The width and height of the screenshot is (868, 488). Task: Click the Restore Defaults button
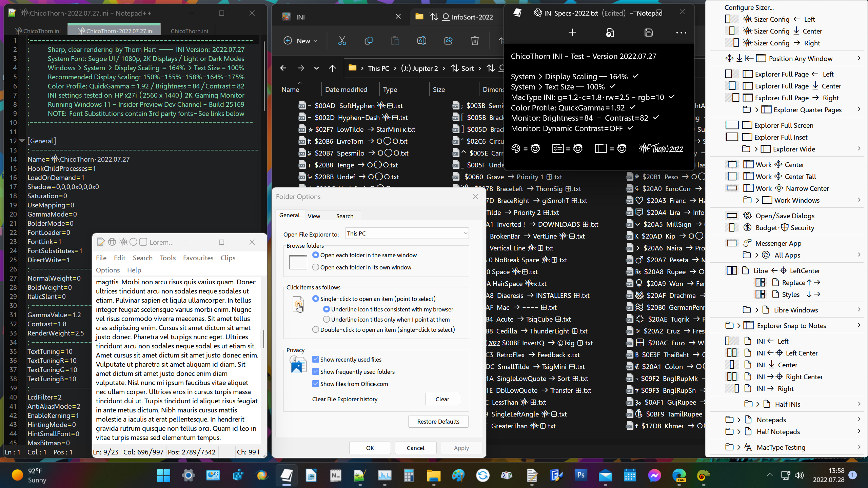click(x=438, y=421)
